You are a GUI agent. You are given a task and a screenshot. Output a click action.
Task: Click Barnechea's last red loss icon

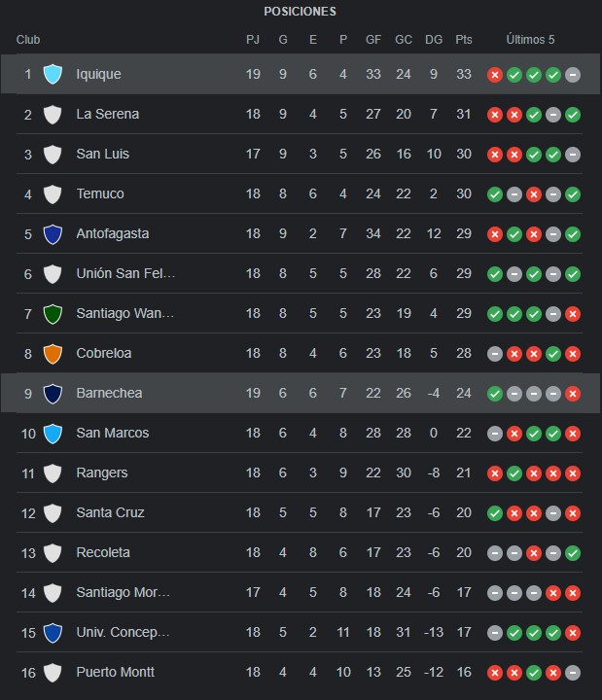(573, 394)
